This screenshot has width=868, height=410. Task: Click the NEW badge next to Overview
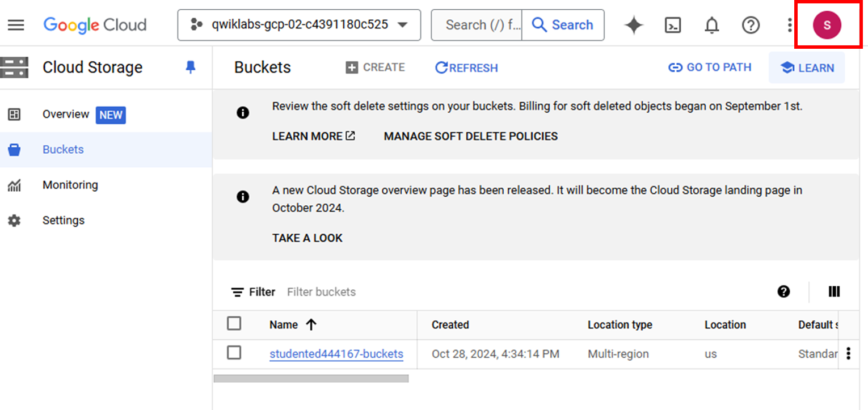[111, 115]
